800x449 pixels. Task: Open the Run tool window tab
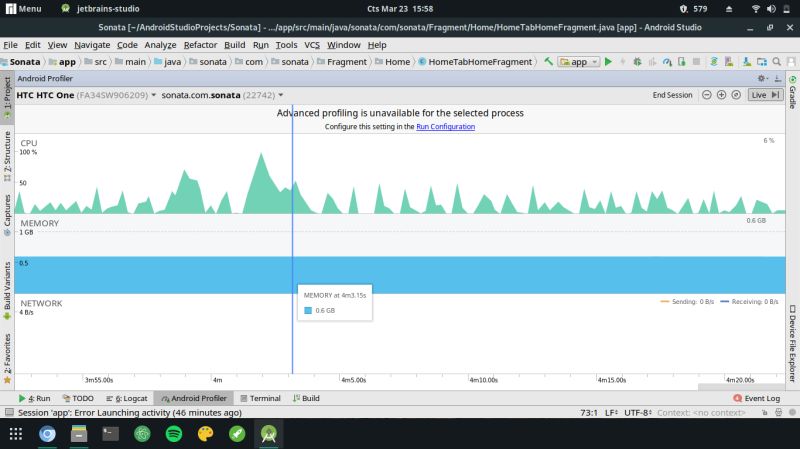(35, 398)
